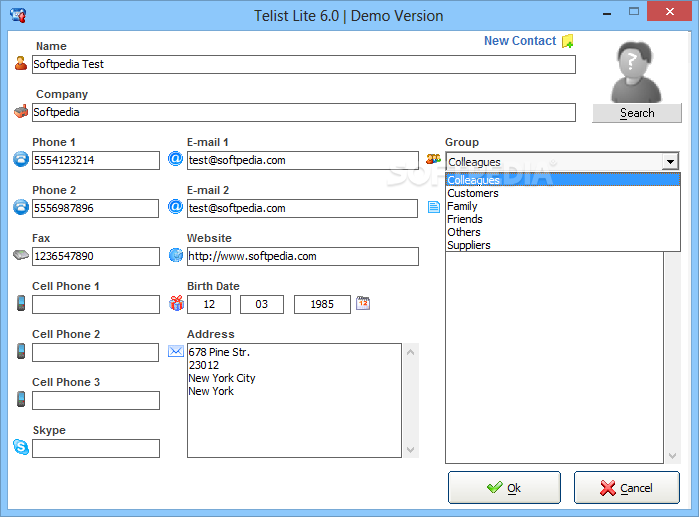Open the calendar date picker icon

click(363, 303)
